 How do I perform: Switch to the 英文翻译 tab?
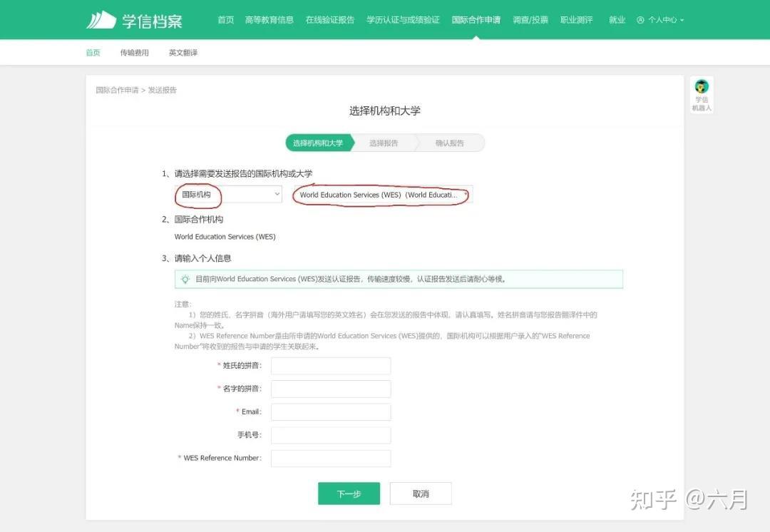(x=183, y=51)
